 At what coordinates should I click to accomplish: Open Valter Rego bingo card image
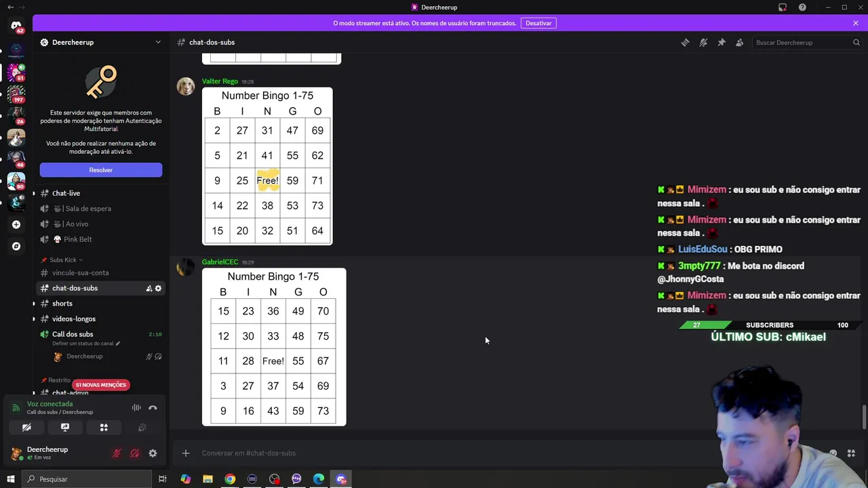(267, 166)
